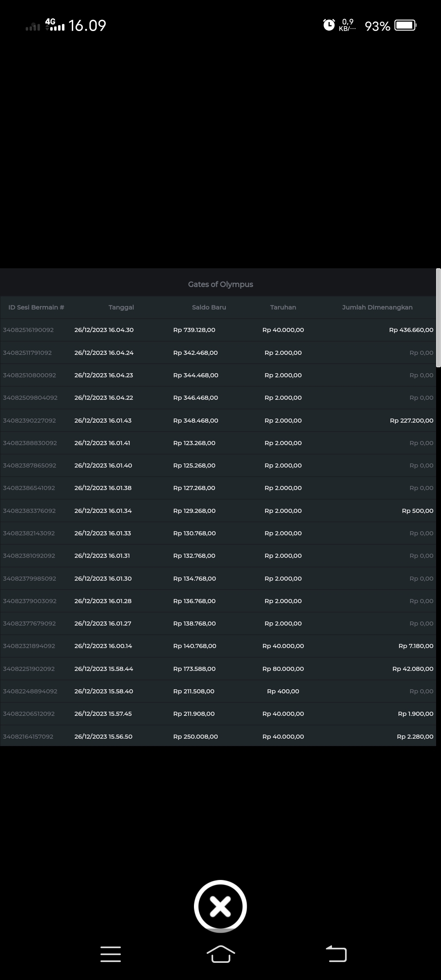This screenshot has width=441, height=980.
Task: Select the Rp 80.000,00 bet entry
Action: click(283, 669)
